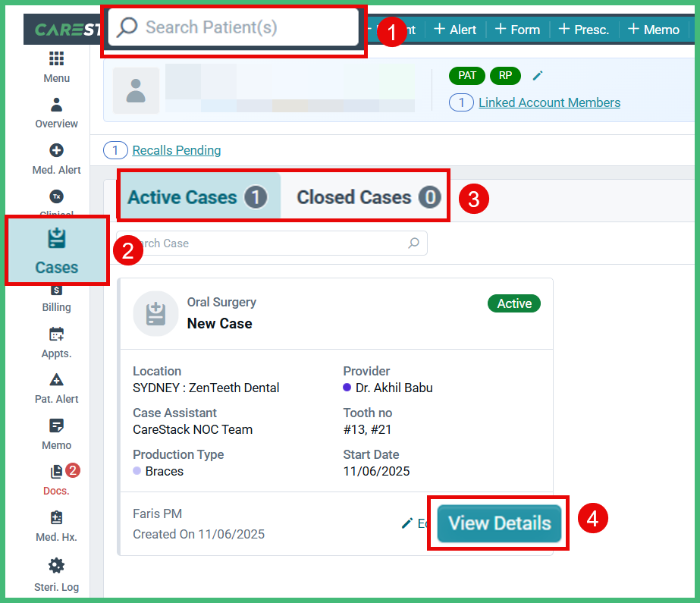Click the edit pencil beside the RP badge
The height and width of the screenshot is (603, 700).
(x=538, y=75)
